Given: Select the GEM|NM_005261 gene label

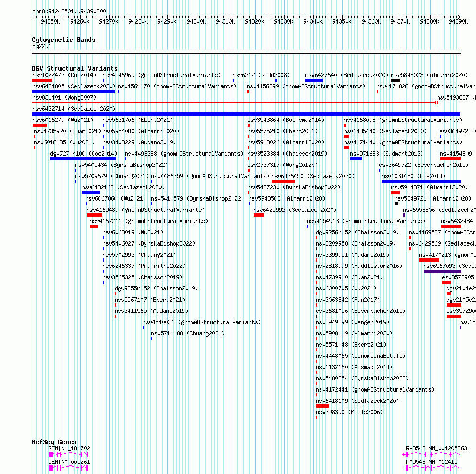Looking at the screenshot, I should [69, 462].
